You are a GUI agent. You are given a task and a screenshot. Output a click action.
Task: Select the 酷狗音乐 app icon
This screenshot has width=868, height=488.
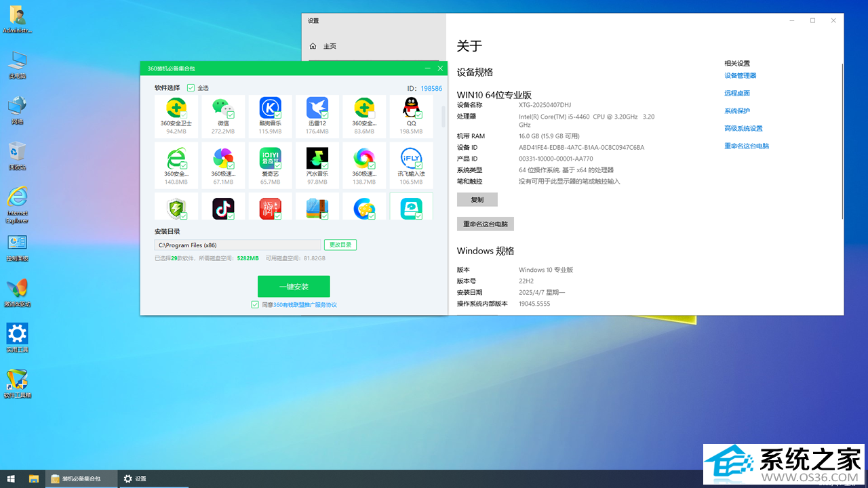270,108
